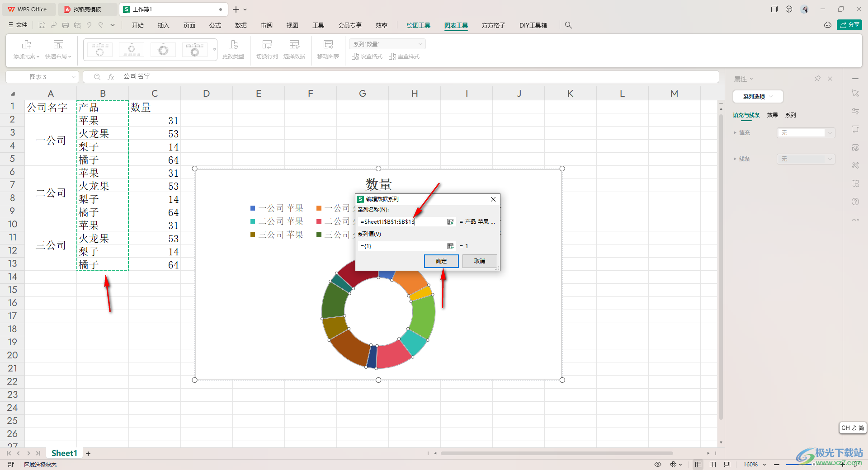Click the selection arrow tool in right sidebar
This screenshot has height=470, width=868.
click(855, 93)
